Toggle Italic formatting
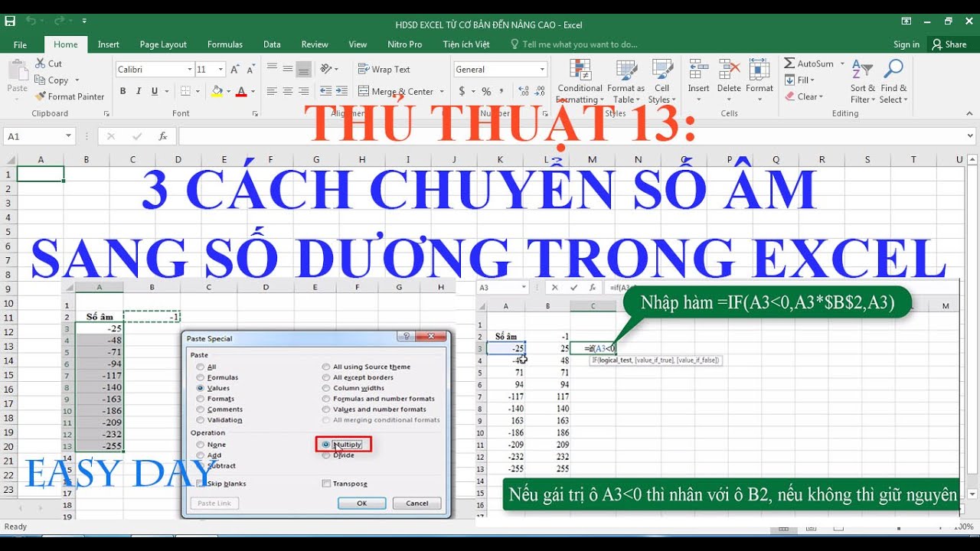 pyautogui.click(x=139, y=91)
